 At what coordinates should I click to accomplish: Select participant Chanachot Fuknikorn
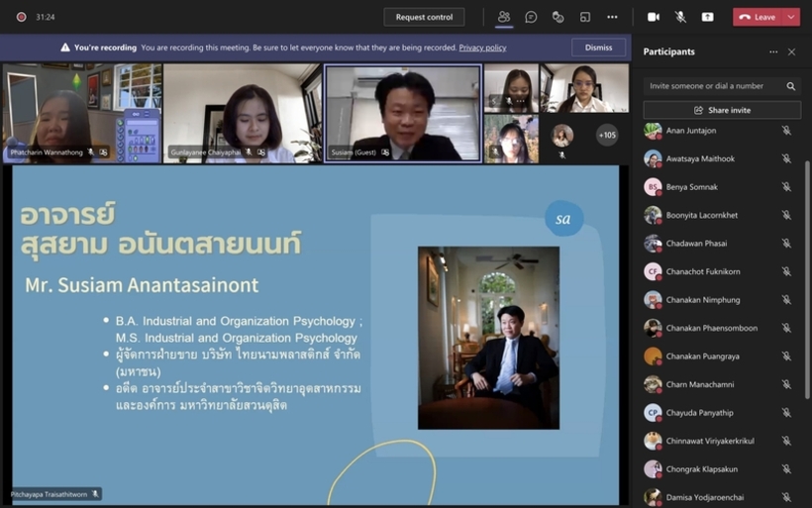pyautogui.click(x=720, y=271)
